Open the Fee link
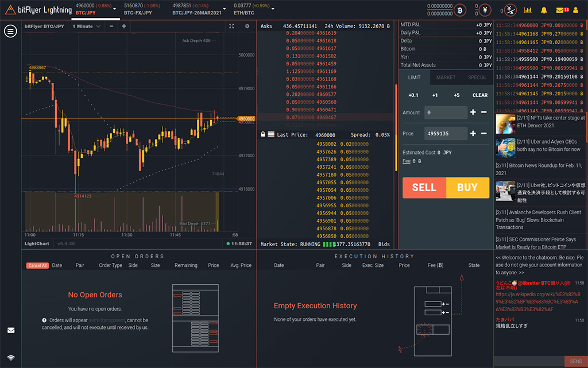The width and height of the screenshot is (588, 368). 407,161
